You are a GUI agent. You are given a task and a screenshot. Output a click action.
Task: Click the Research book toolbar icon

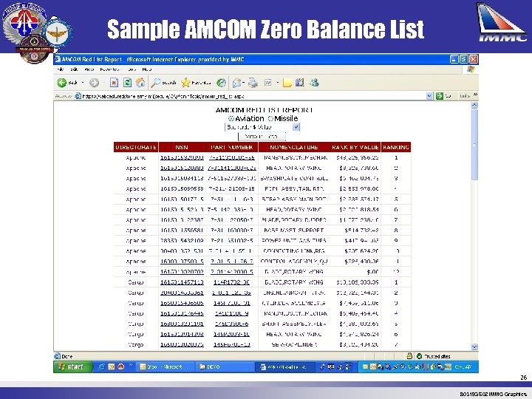click(299, 83)
